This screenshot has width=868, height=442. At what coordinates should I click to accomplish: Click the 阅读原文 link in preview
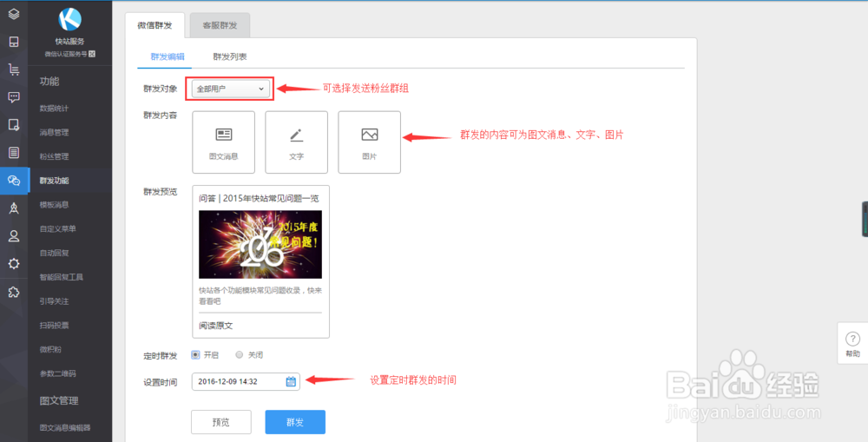pos(216,326)
